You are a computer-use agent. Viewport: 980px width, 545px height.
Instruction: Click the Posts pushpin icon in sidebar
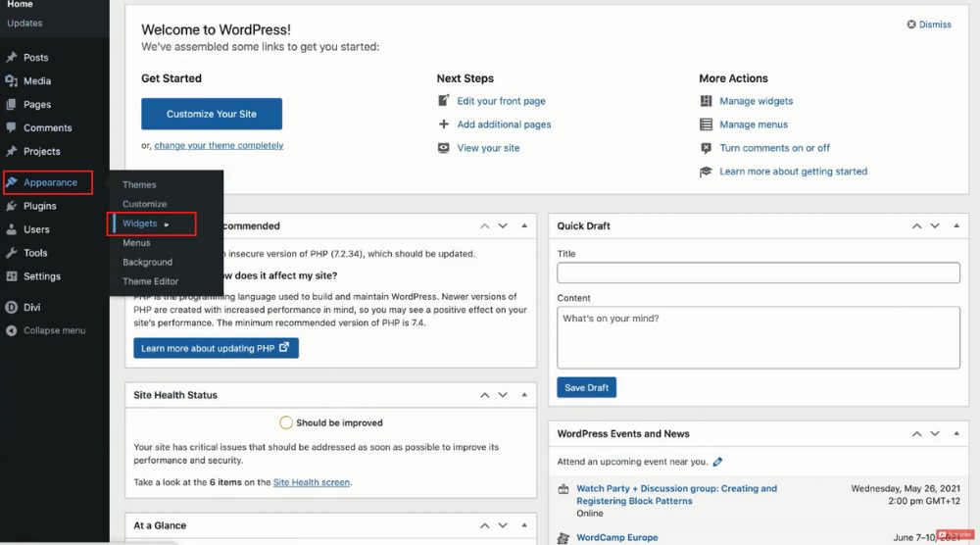[x=11, y=57]
